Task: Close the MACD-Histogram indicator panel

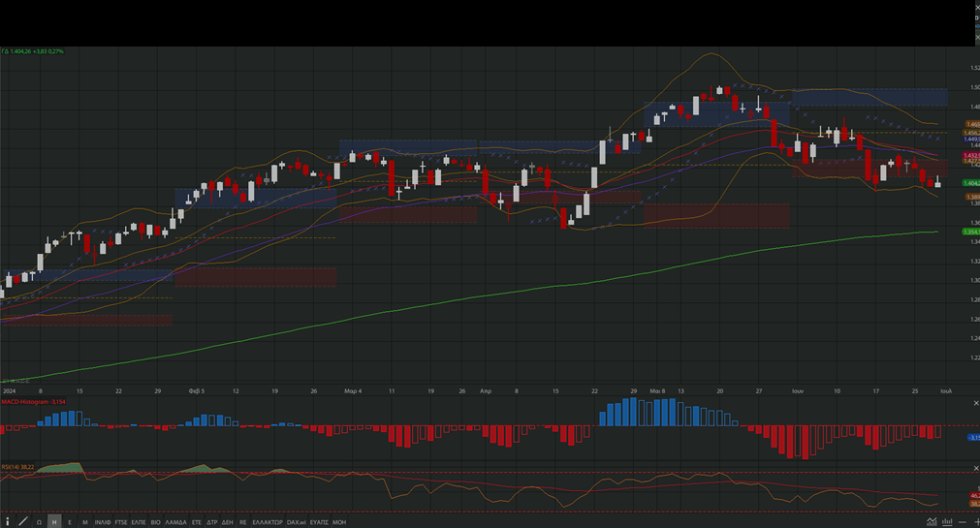Action: pyautogui.click(x=976, y=403)
